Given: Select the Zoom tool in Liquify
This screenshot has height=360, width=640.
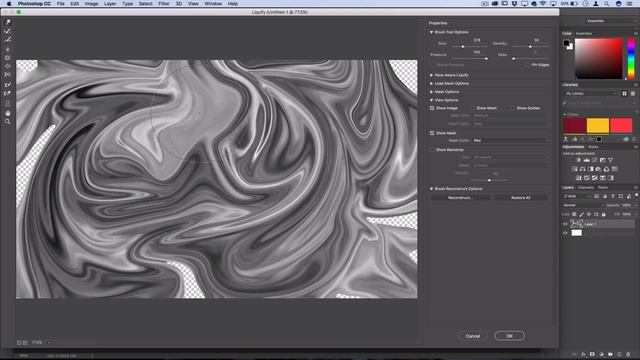Looking at the screenshot, I should [7, 122].
